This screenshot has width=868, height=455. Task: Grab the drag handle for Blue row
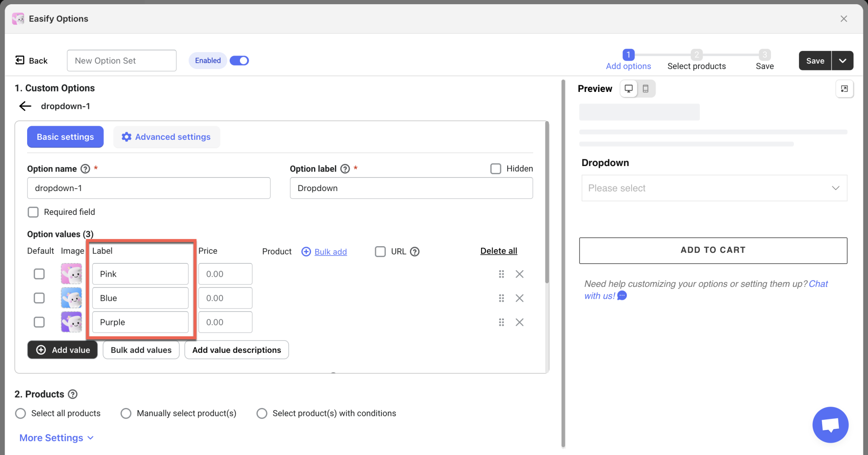[x=501, y=298]
